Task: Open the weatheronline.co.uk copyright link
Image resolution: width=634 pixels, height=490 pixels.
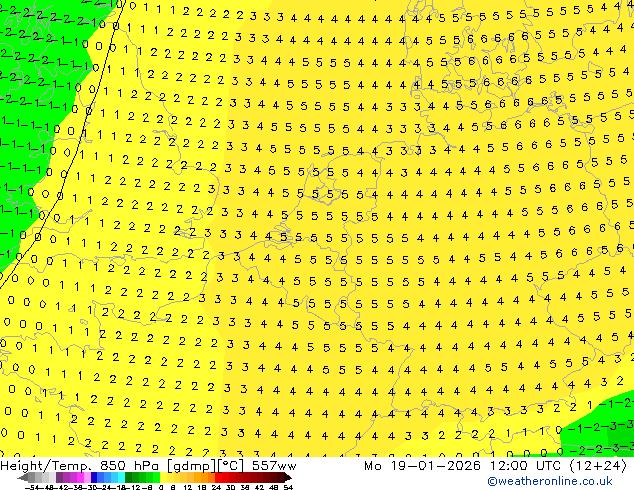Action: pyautogui.click(x=550, y=481)
